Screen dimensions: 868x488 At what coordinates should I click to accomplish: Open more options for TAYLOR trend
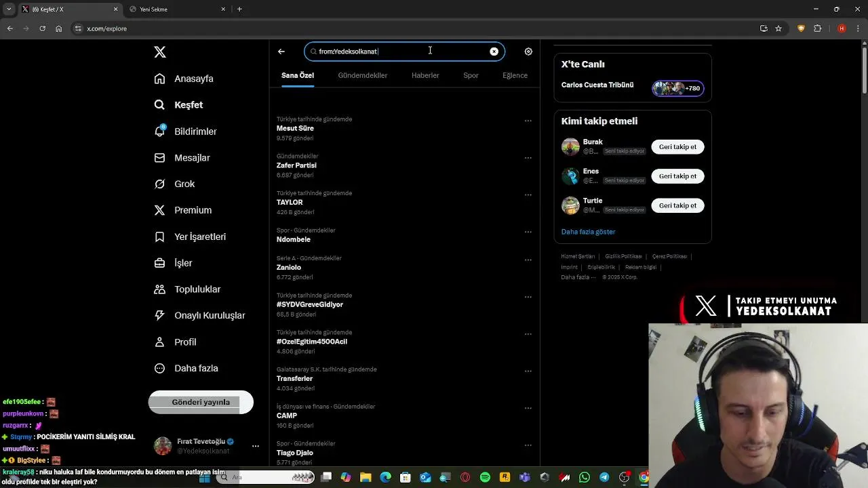click(x=528, y=195)
